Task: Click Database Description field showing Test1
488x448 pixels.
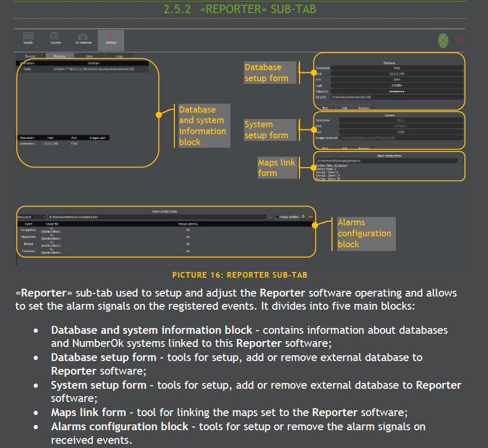Action: pos(397,68)
